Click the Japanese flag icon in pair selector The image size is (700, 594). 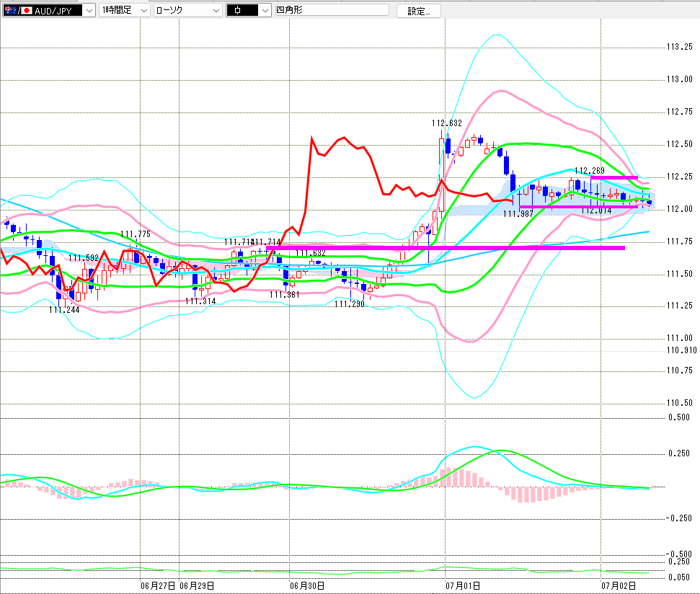pyautogui.click(x=27, y=10)
